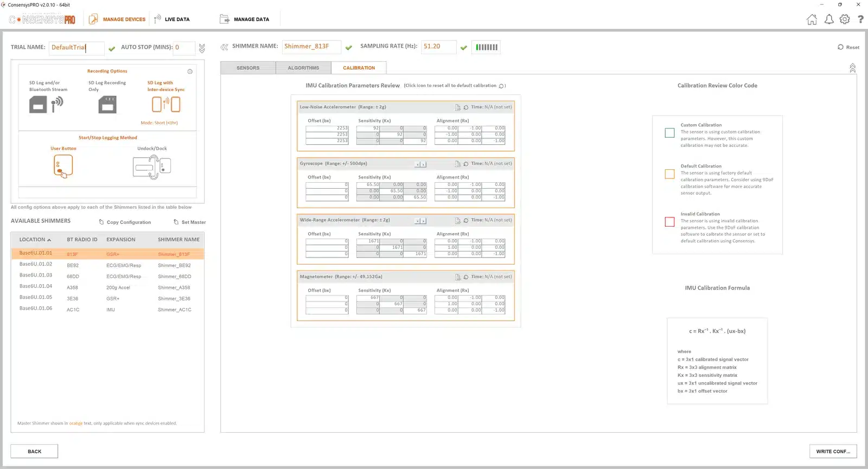
Task: Open the CALIBRATION tab
Action: click(x=359, y=68)
